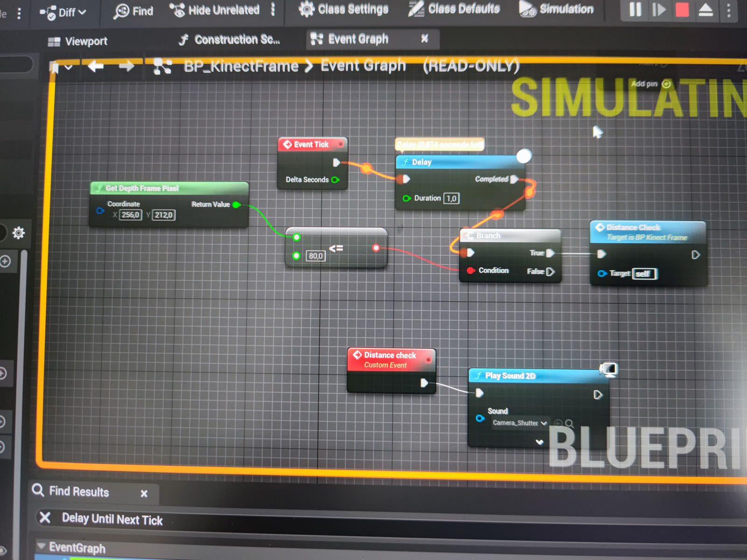Select the Event Tick node header

(312, 144)
